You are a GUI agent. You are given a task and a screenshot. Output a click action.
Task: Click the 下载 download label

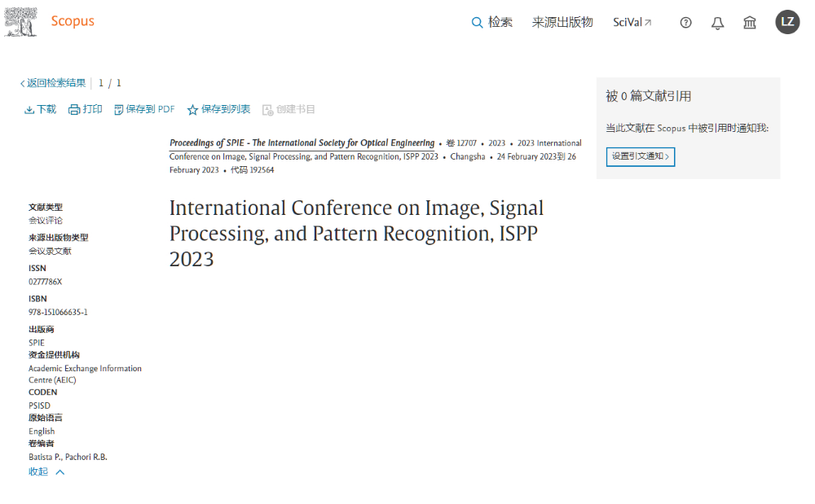tap(46, 110)
